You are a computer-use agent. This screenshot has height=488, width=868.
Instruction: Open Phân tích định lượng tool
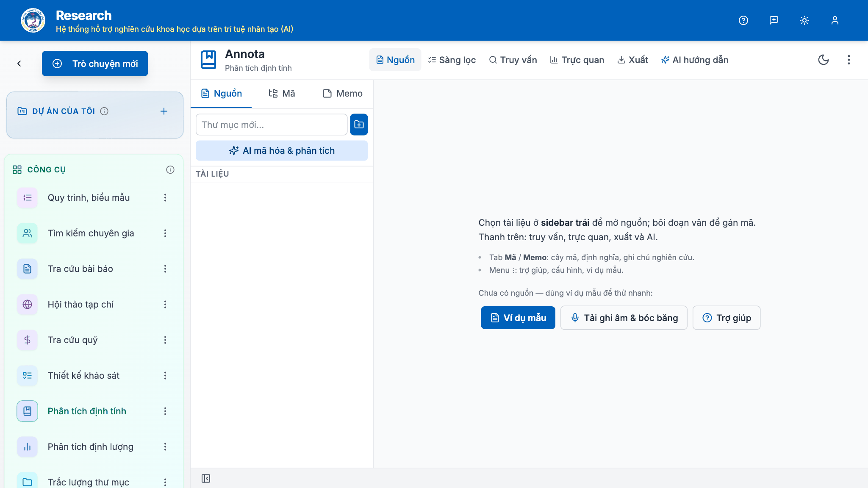pyautogui.click(x=90, y=446)
